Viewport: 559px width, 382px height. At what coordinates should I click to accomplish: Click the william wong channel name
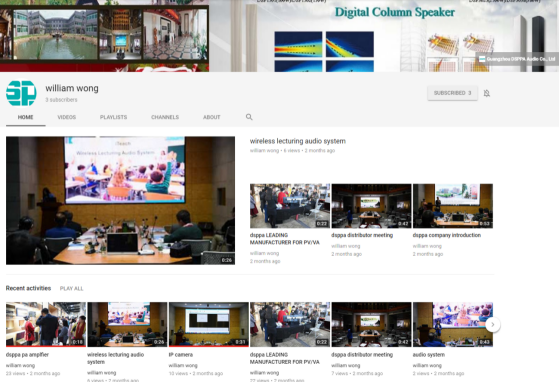click(x=72, y=88)
